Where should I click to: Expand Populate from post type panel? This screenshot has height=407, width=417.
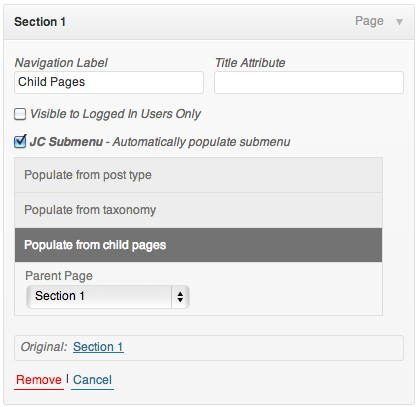[x=198, y=175]
